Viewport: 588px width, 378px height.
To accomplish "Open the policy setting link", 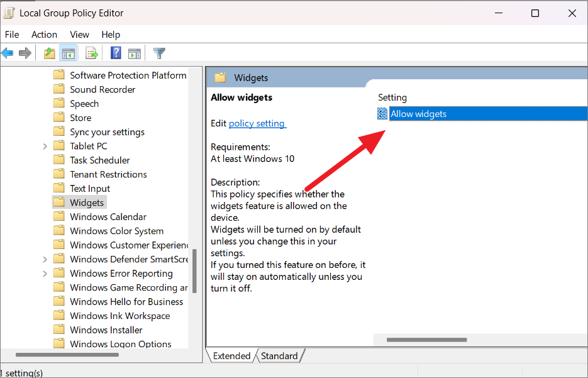I will click(x=257, y=123).
